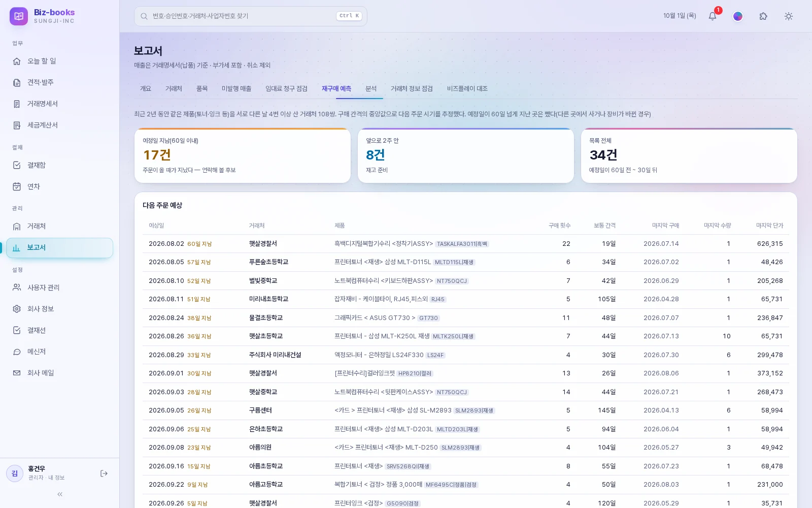This screenshot has height=508, width=812.
Task: Open 견적·발주 from the sidebar
Action: 59,82
